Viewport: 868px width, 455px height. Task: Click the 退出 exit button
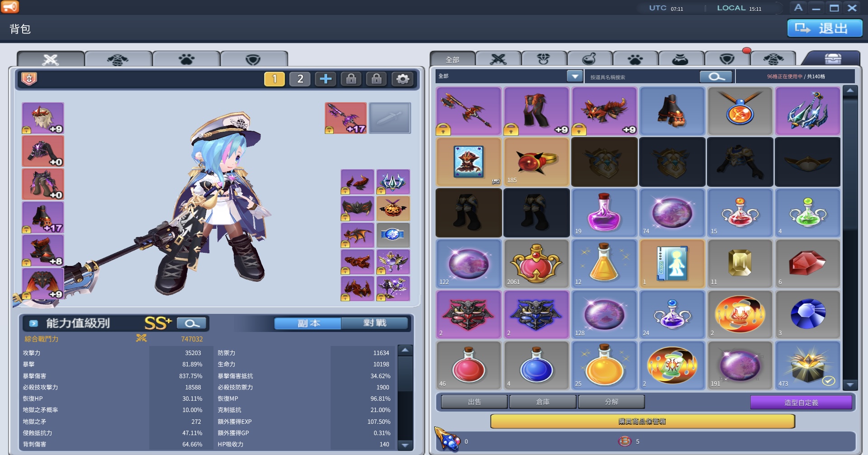pos(825,28)
